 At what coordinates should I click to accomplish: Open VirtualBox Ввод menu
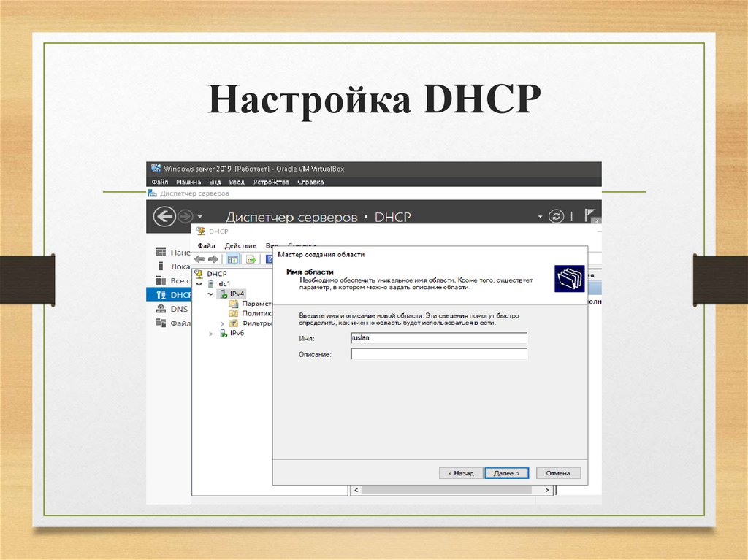click(x=237, y=182)
